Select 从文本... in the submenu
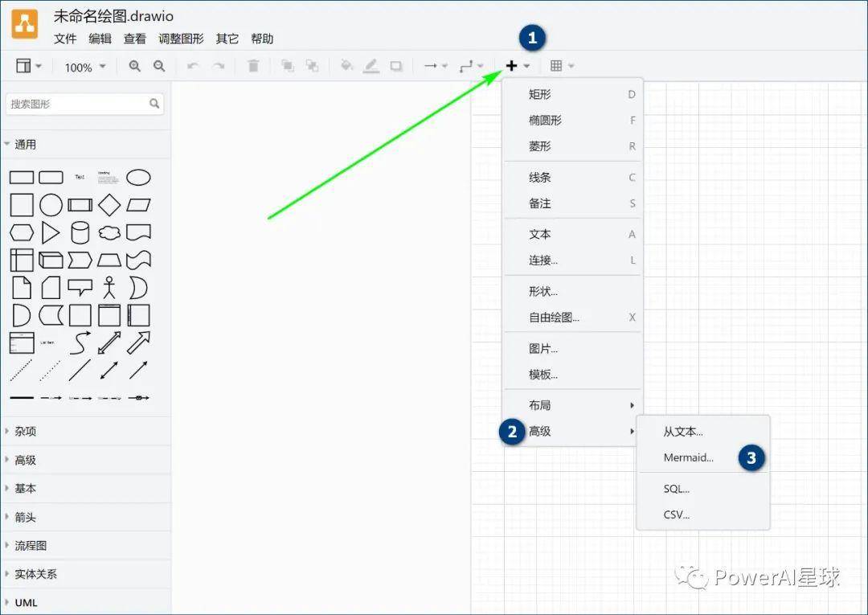868x615 pixels. 703,432
